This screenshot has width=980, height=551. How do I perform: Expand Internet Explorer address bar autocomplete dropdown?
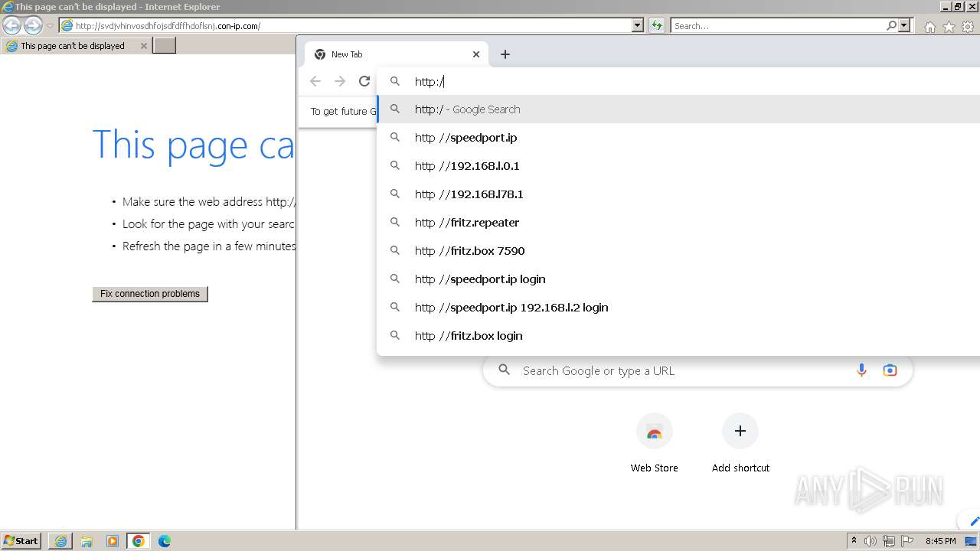(x=638, y=25)
